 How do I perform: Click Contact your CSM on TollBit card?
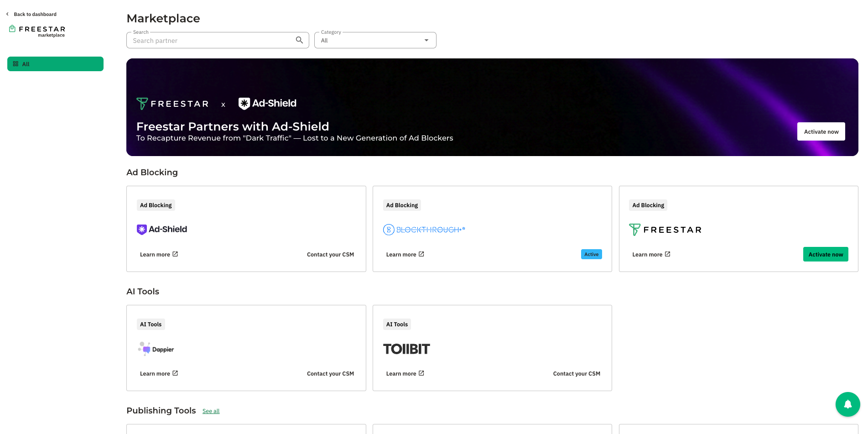[x=577, y=374]
